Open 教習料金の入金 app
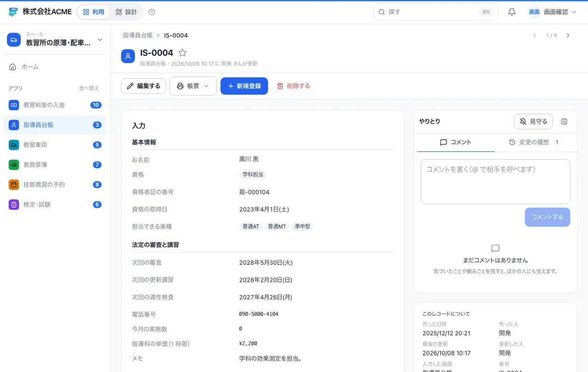 coord(55,105)
